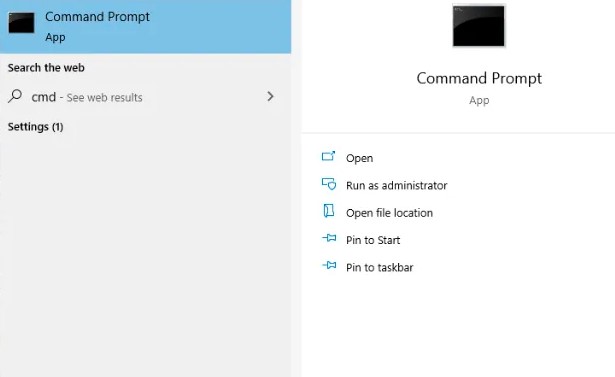Click the 'Search the web' section header
The image size is (615, 377).
tap(46, 67)
